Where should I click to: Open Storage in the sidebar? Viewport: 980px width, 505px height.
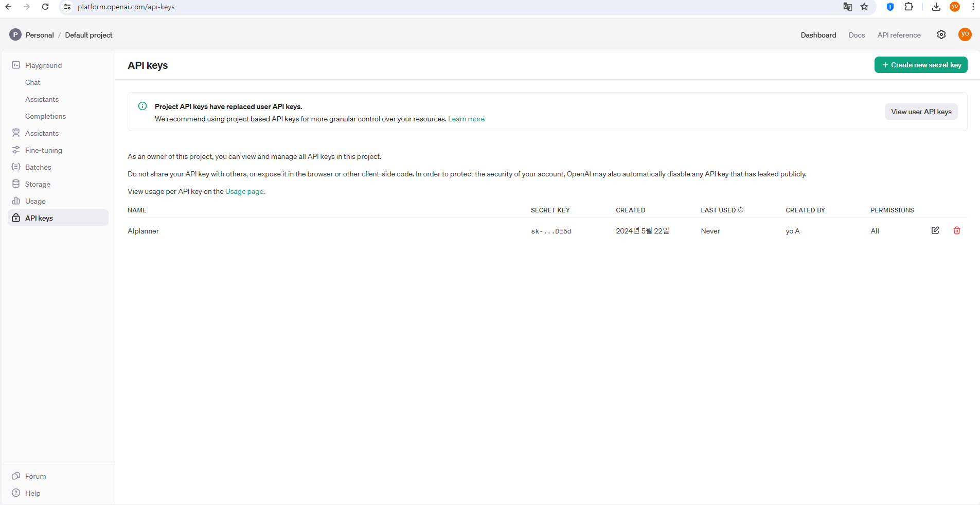click(38, 184)
